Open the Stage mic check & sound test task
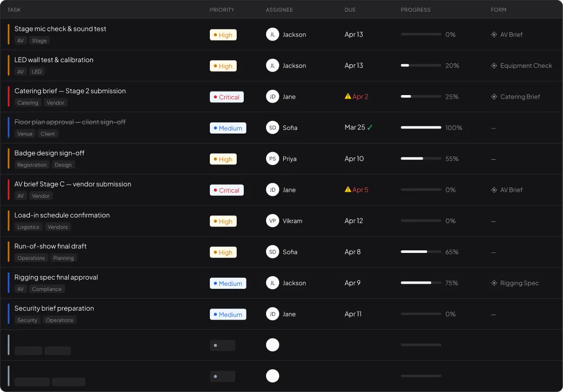Screen dimensions: 563x392 pyautogui.click(x=60, y=29)
